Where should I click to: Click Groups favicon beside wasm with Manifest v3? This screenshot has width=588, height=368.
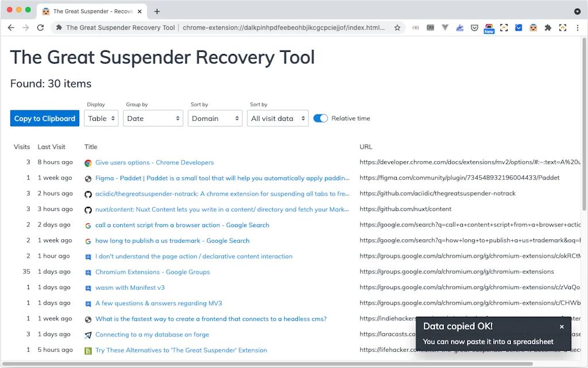pyautogui.click(x=88, y=288)
